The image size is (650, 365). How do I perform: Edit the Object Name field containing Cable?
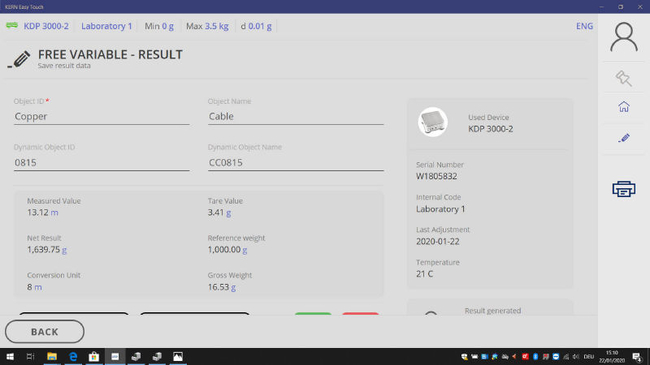tap(296, 117)
